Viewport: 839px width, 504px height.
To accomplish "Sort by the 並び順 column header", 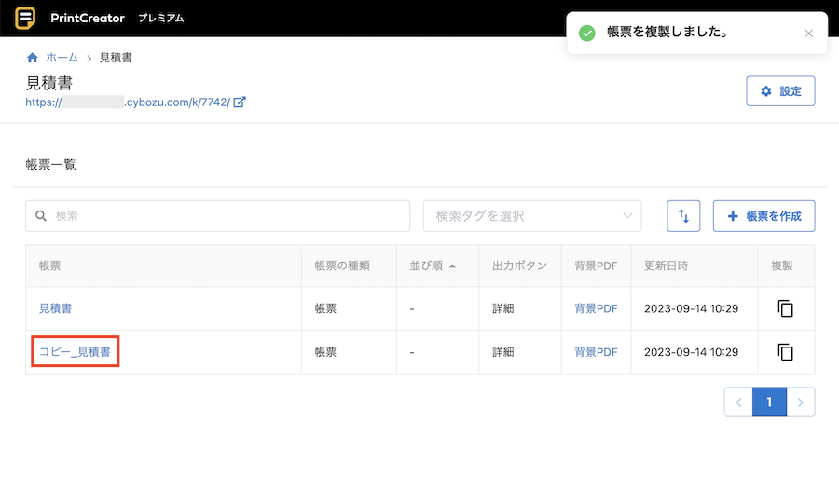I will (x=433, y=266).
